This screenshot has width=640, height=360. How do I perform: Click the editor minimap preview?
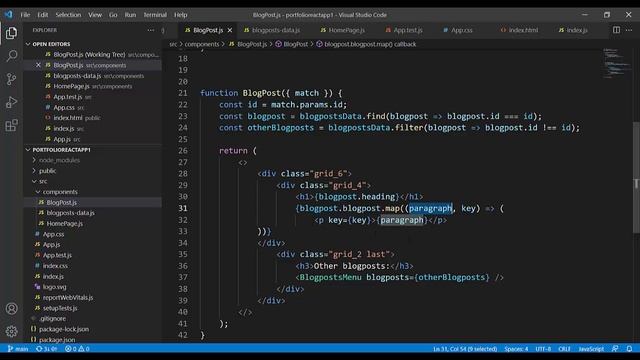pos(616,63)
